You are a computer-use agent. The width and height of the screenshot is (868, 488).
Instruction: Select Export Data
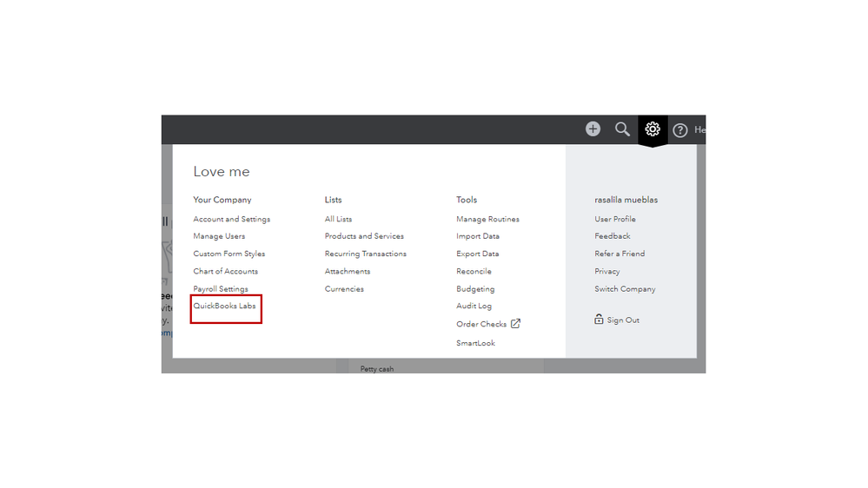pos(477,254)
